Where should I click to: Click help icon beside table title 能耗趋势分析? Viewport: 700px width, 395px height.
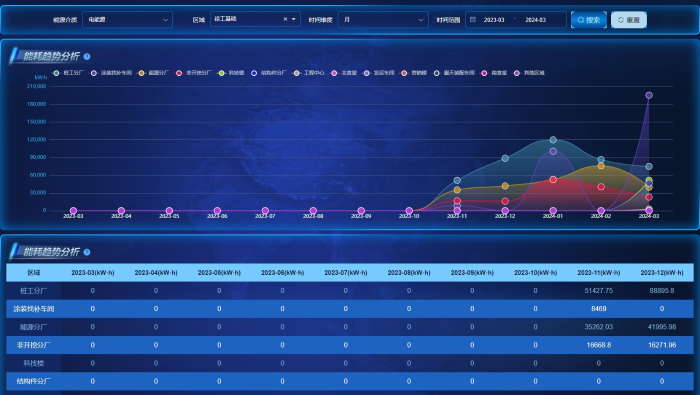click(x=87, y=252)
